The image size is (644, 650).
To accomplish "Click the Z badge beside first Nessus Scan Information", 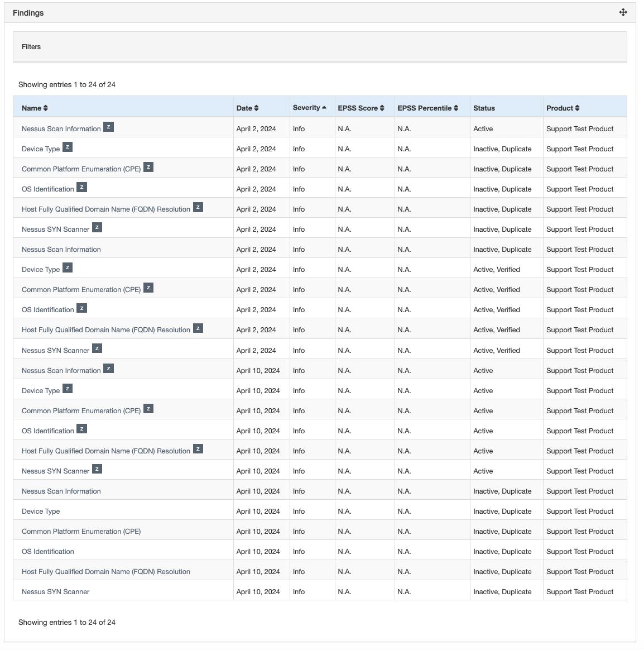I will click(x=109, y=127).
